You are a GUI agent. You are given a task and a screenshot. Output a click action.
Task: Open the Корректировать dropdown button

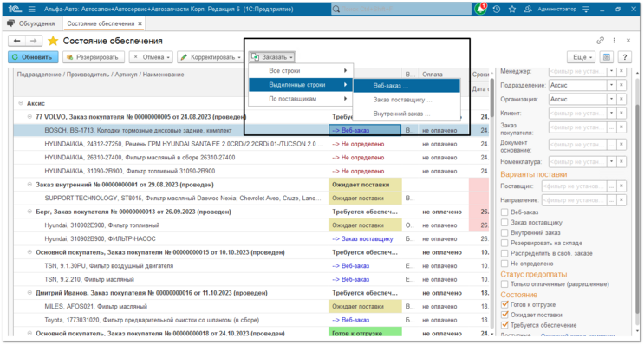tap(211, 57)
